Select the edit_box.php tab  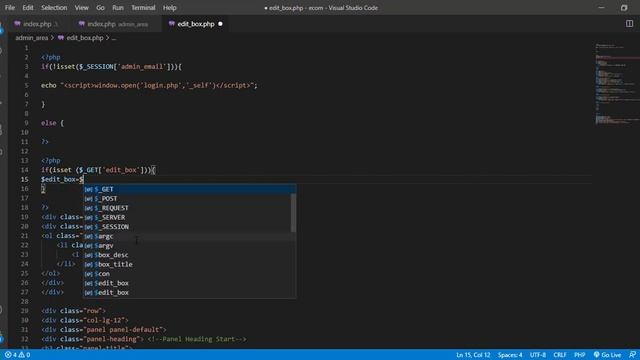tap(196, 24)
